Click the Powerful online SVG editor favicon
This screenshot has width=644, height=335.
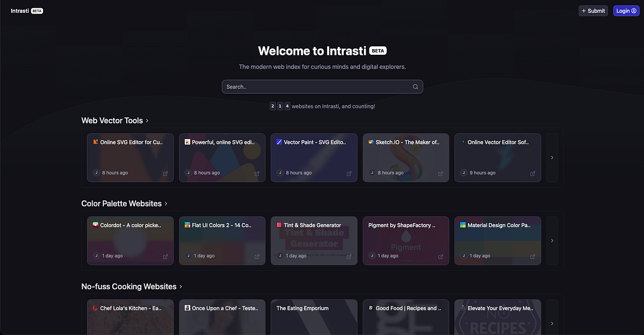pyautogui.click(x=188, y=142)
